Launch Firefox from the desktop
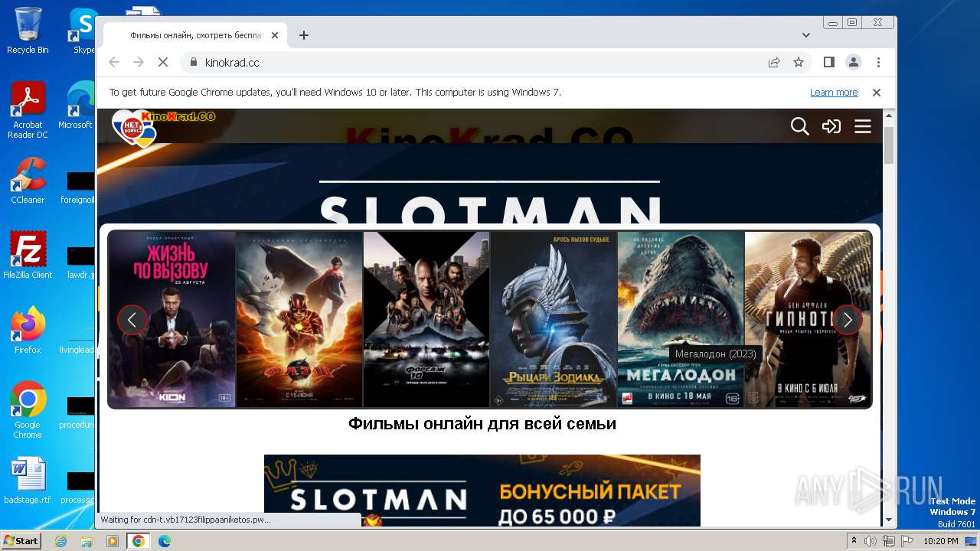The image size is (980, 551). pyautogui.click(x=28, y=330)
